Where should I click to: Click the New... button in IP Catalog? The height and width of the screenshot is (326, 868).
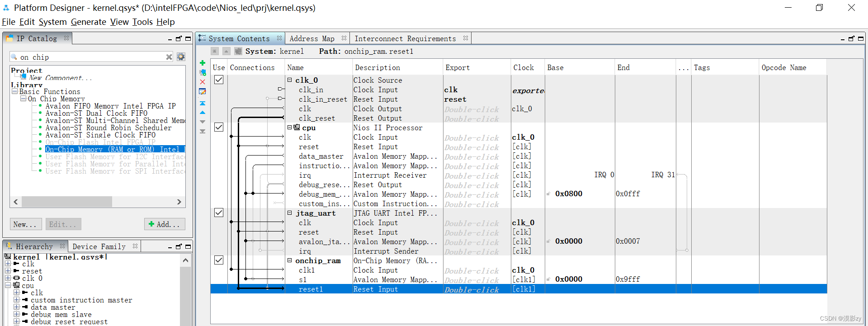point(26,224)
